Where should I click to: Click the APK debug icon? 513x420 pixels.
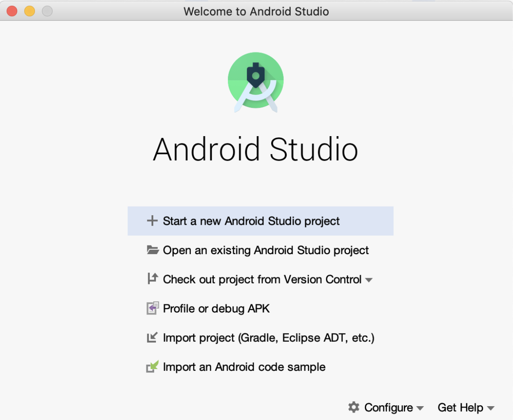(152, 308)
